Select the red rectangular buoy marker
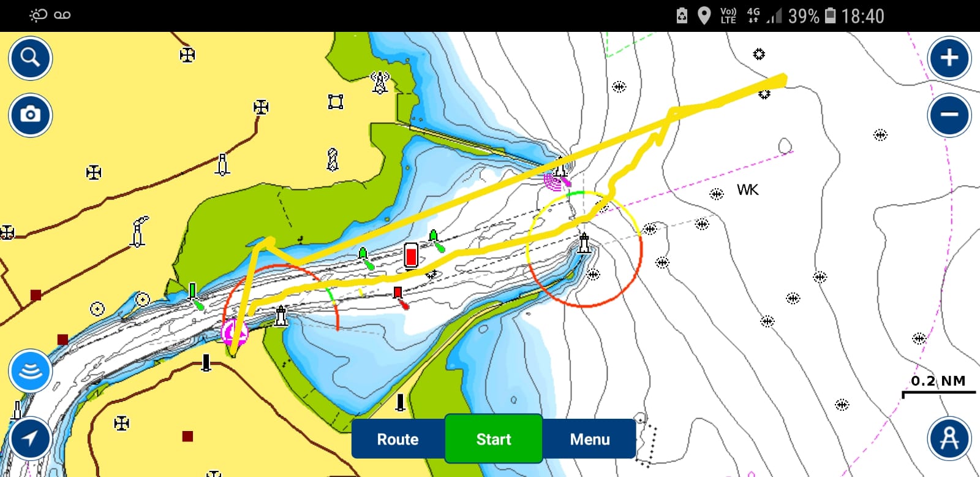This screenshot has width=980, height=477. click(411, 256)
